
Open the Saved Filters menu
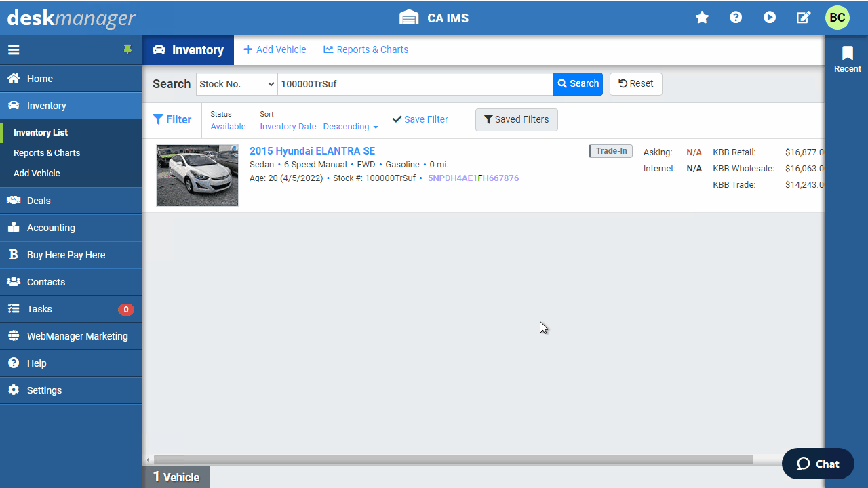(516, 119)
